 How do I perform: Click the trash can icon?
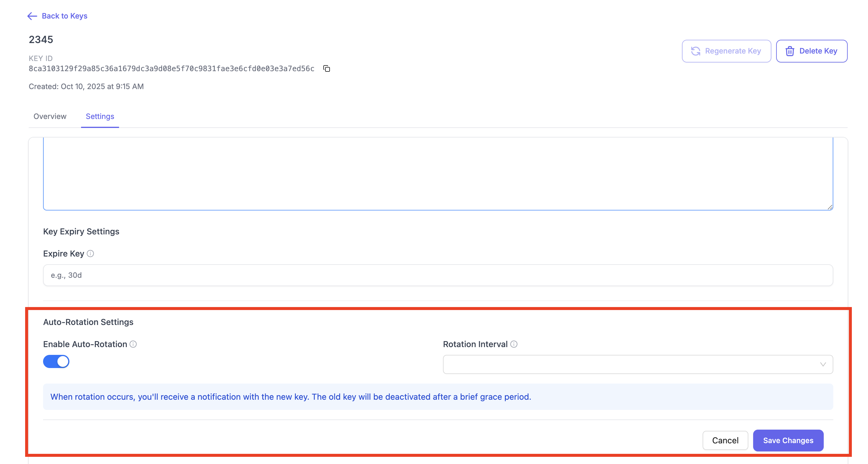pos(790,51)
